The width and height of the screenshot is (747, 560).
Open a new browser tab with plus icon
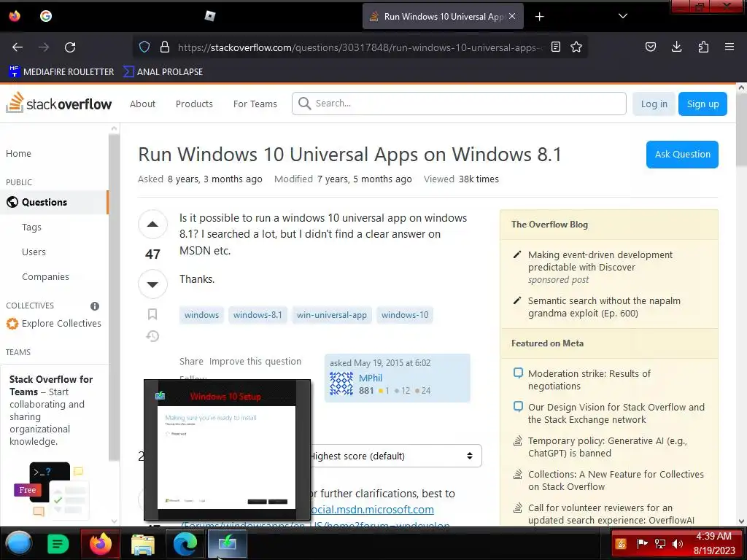(x=539, y=17)
